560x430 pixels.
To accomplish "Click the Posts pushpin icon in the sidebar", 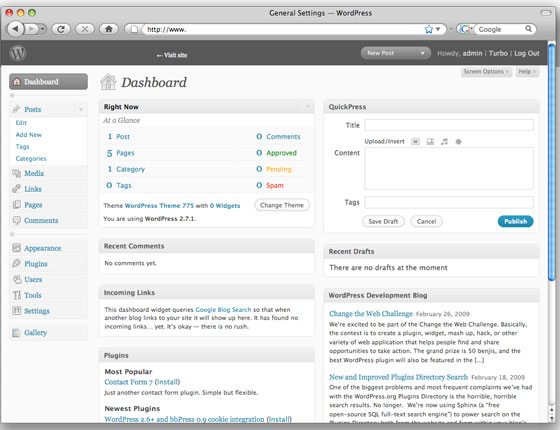I will pos(17,109).
